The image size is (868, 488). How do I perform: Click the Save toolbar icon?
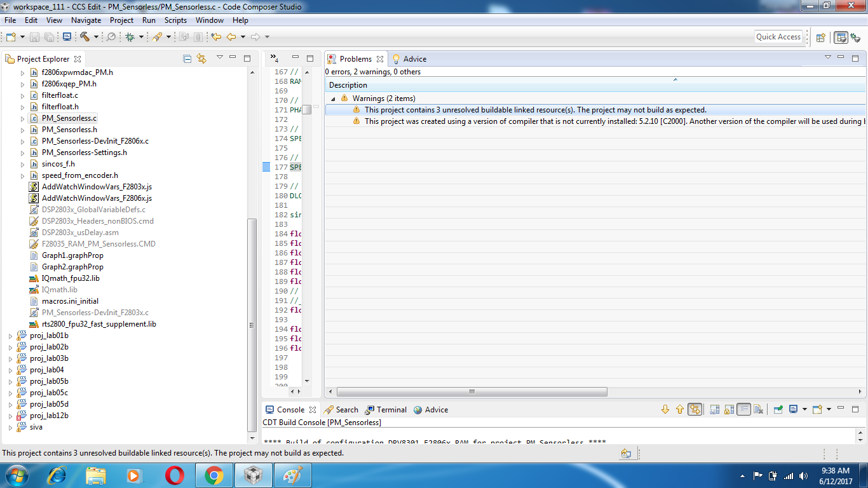(x=34, y=37)
